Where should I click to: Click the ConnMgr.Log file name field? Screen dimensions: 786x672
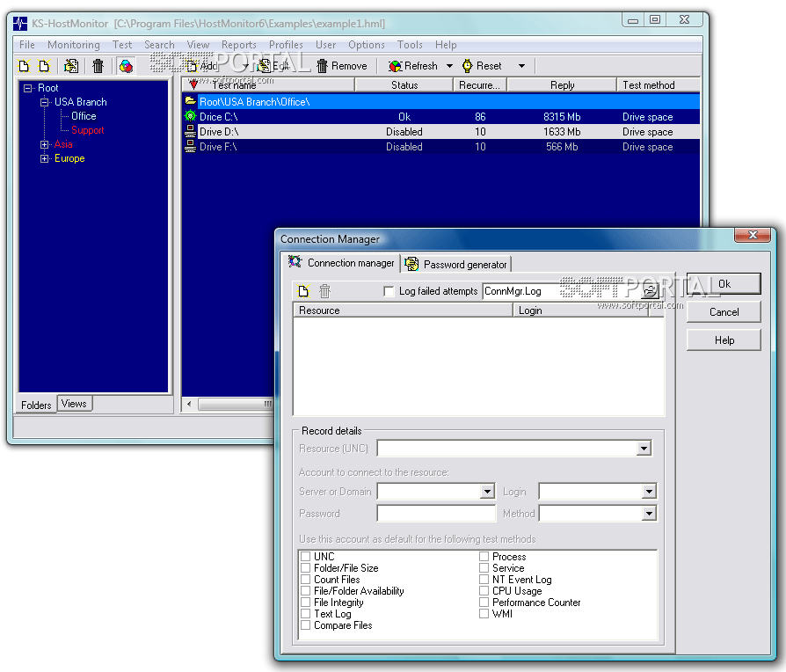(x=563, y=291)
